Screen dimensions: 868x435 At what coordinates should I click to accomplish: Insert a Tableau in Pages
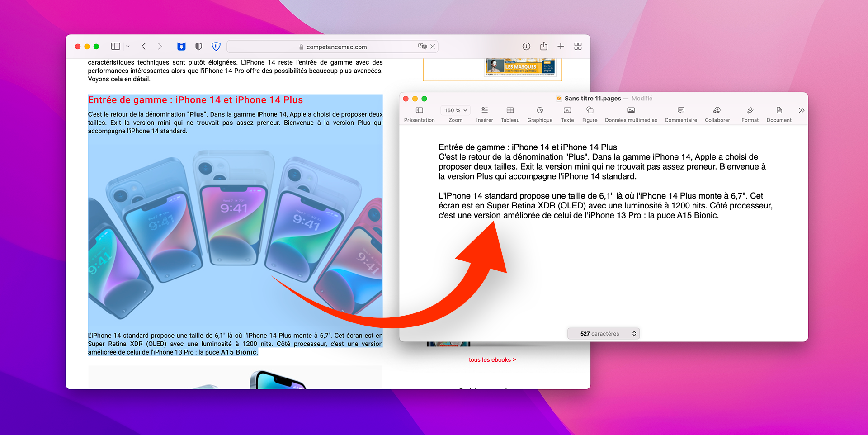[510, 115]
